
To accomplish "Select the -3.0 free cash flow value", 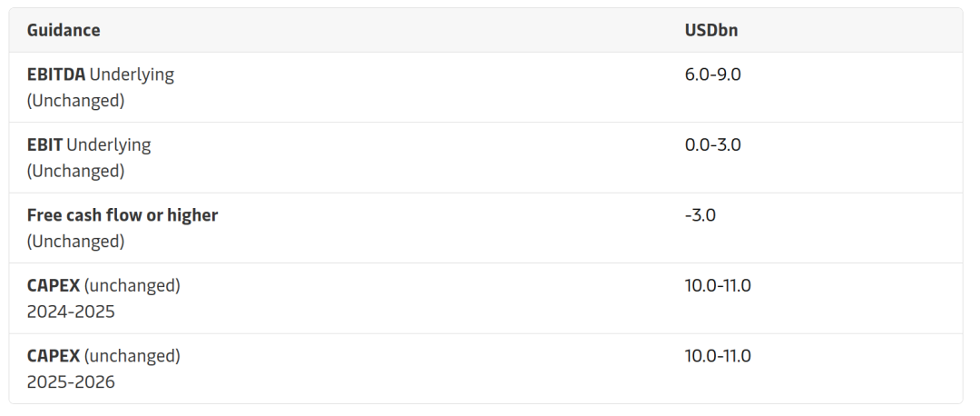I will [701, 215].
